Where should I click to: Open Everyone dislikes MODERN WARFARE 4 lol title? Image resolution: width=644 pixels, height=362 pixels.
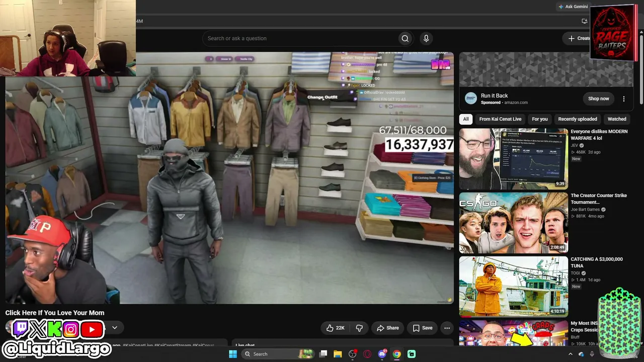pyautogui.click(x=599, y=135)
